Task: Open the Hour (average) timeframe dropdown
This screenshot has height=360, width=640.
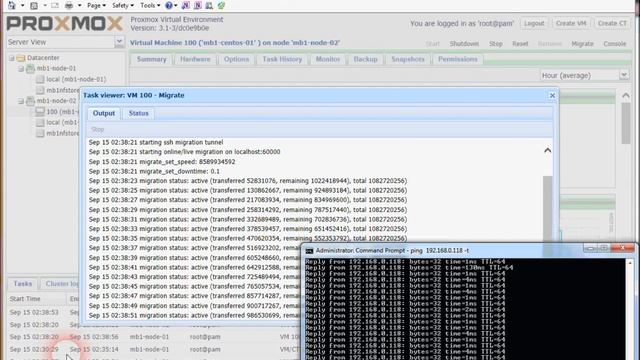Action: [623, 75]
